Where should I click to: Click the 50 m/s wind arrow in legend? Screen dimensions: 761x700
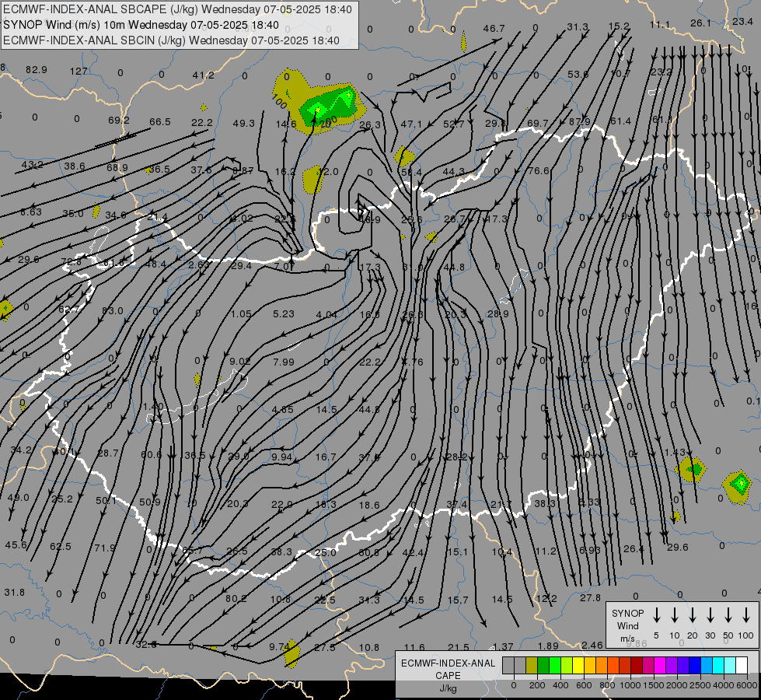click(x=728, y=615)
